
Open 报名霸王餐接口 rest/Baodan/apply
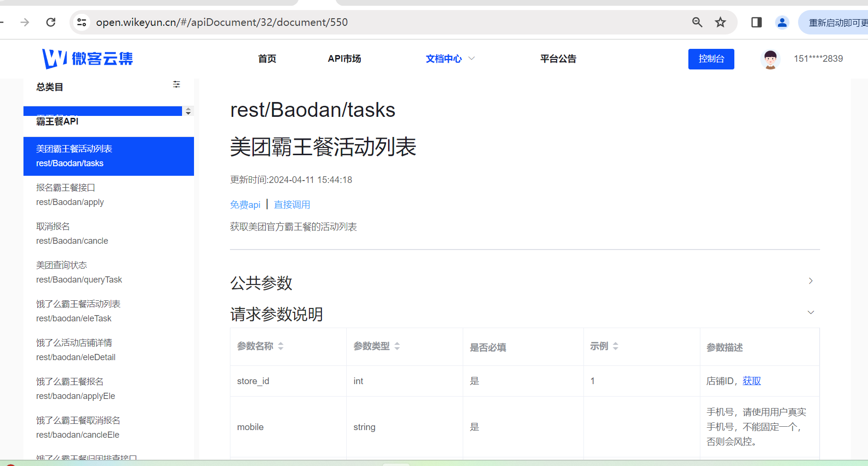[x=109, y=195]
